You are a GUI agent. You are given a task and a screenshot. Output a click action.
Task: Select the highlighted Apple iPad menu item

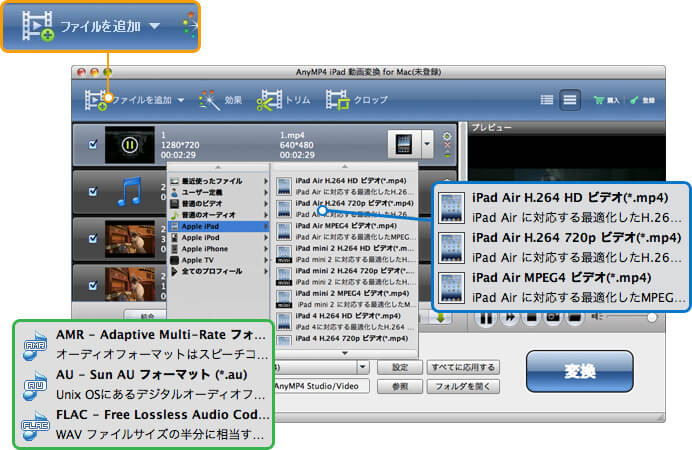(x=219, y=226)
